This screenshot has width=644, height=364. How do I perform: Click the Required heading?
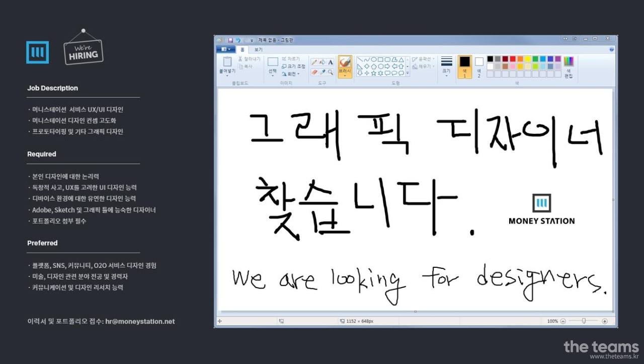(42, 154)
